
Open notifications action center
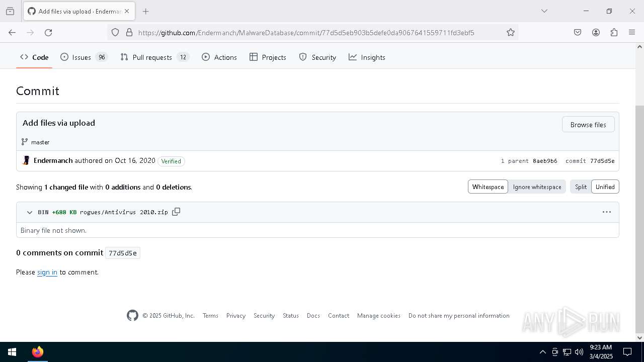(x=627, y=352)
